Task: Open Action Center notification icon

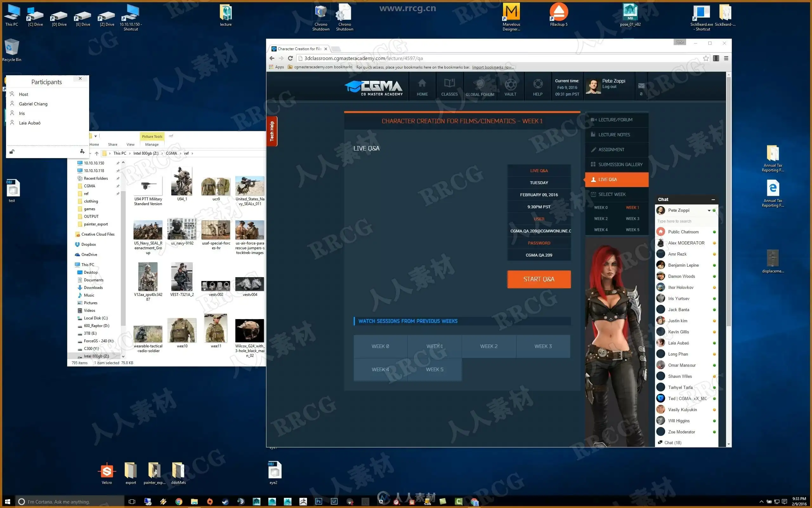Action: click(x=784, y=502)
